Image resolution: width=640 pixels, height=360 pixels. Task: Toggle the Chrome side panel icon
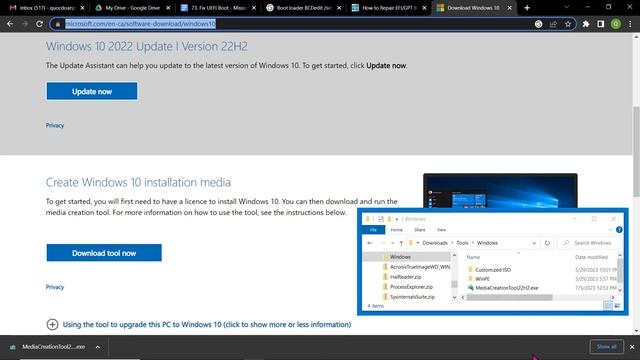601,24
